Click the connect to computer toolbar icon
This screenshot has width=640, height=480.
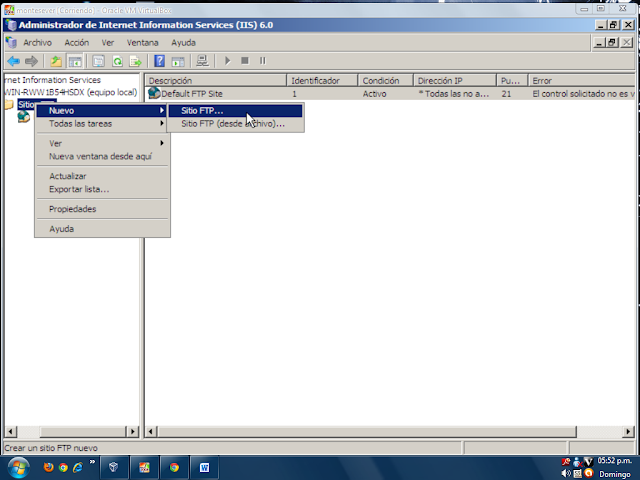tap(202, 61)
